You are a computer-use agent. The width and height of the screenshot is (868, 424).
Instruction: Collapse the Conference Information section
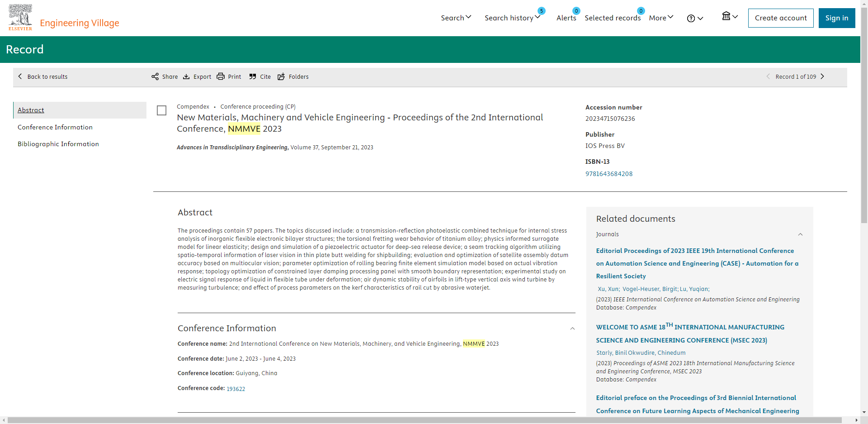(572, 329)
